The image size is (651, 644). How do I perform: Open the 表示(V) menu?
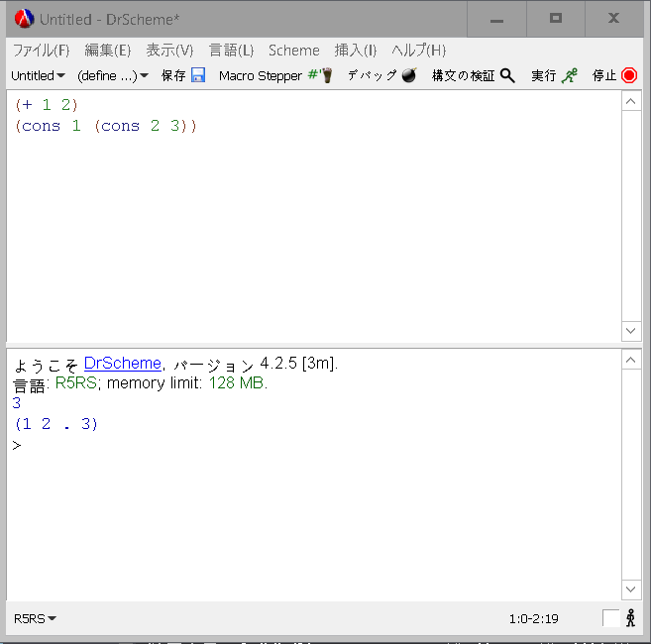pos(169,51)
